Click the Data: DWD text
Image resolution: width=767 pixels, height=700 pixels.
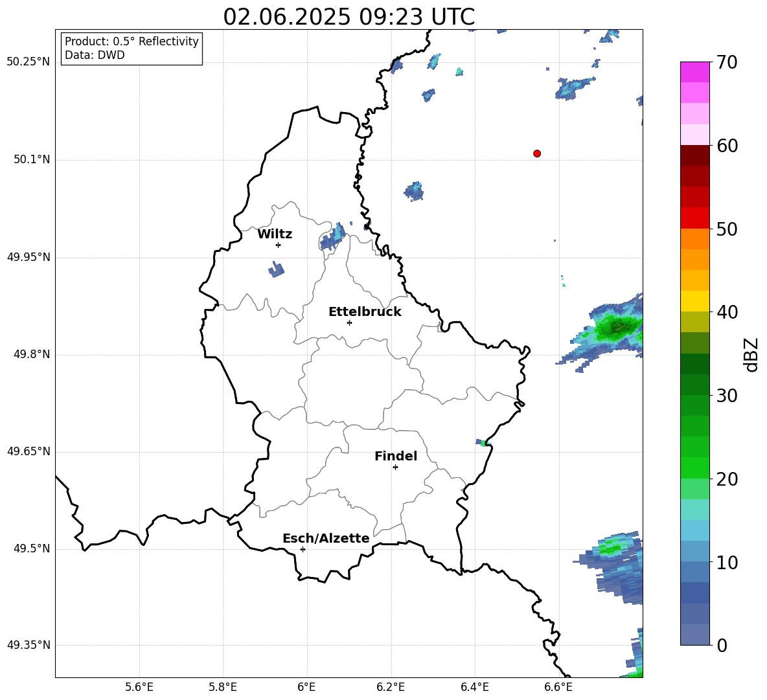(95, 55)
